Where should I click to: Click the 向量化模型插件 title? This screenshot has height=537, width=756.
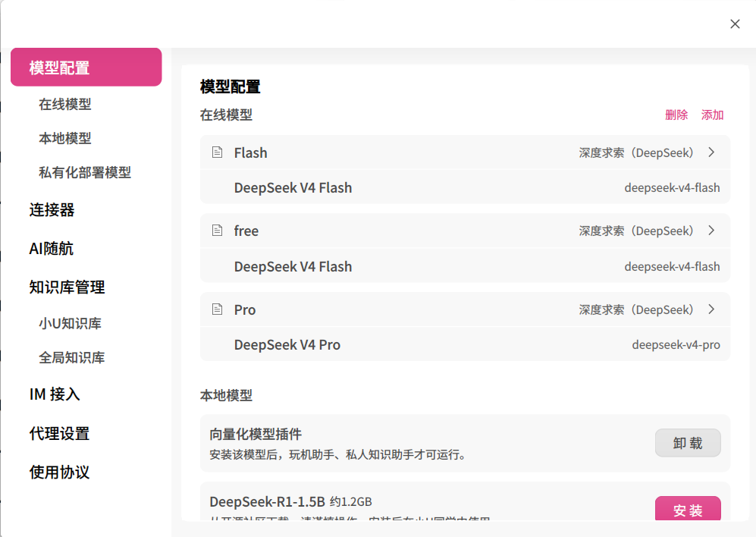[x=256, y=435]
